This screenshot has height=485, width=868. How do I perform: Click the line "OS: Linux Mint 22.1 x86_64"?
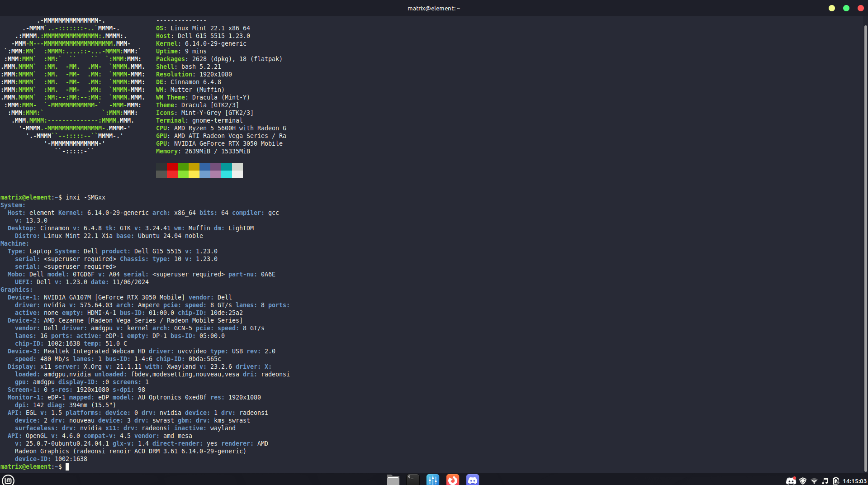point(203,28)
